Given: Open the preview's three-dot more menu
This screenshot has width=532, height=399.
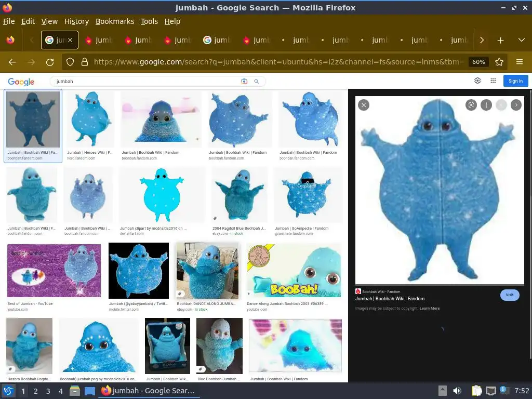Looking at the screenshot, I should (486, 105).
